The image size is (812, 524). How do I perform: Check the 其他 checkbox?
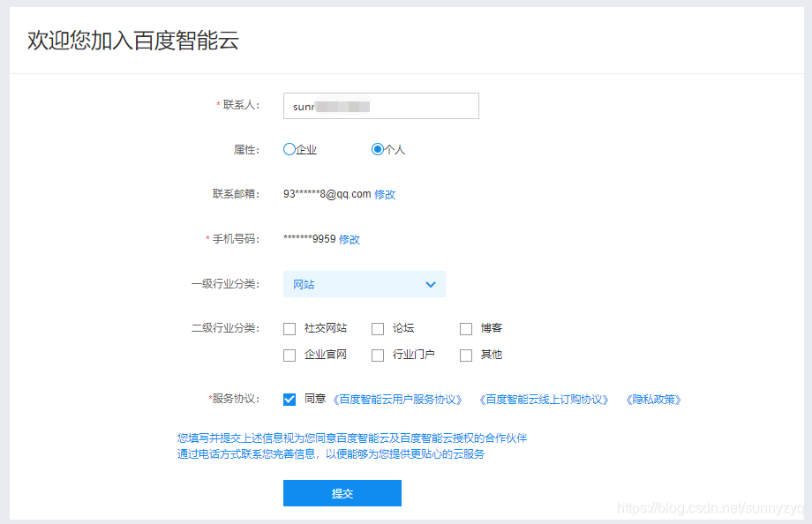466,356
